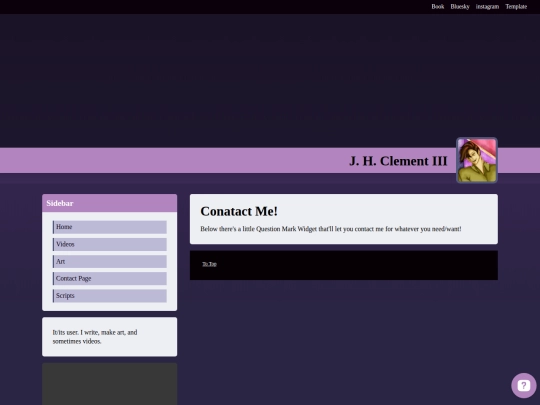Select Art in the sidebar menu
540x405 pixels.
[110, 261]
